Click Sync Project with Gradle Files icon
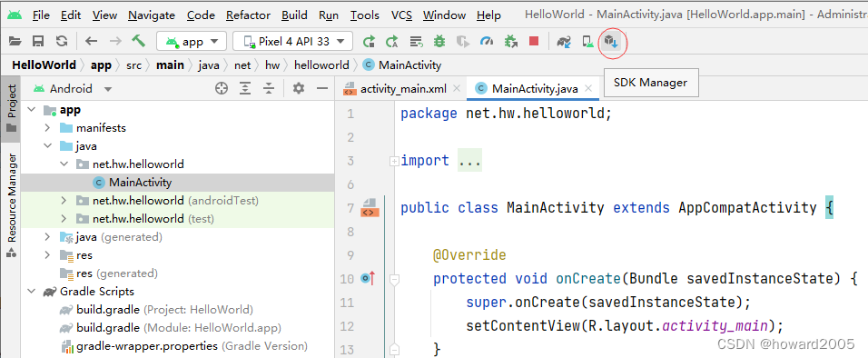This screenshot has height=358, width=868. tap(564, 41)
